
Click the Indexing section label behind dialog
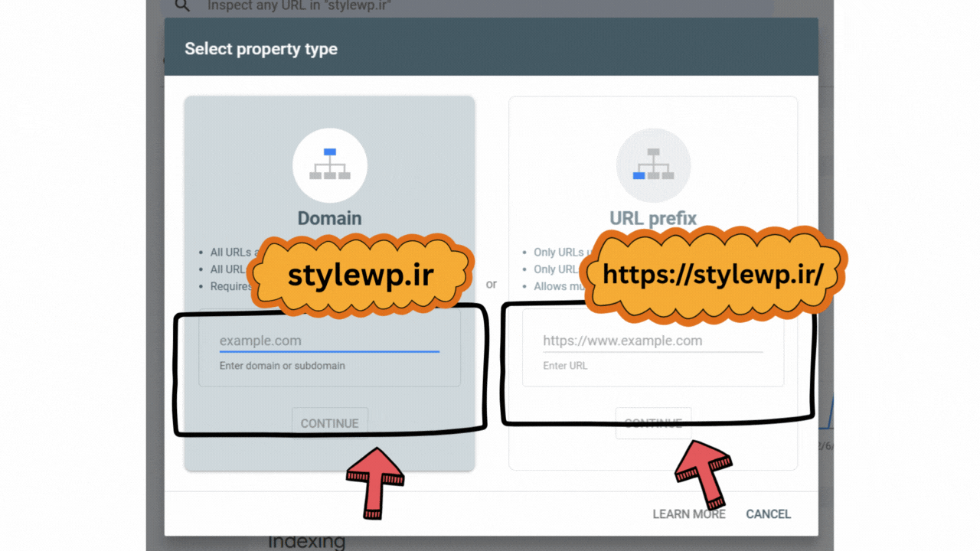[307, 543]
